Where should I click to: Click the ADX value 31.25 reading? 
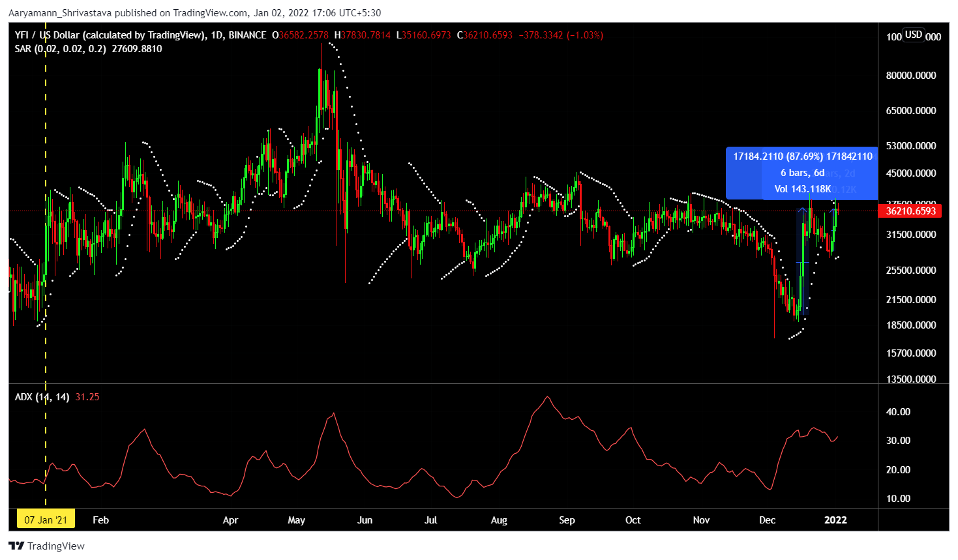[x=87, y=397]
